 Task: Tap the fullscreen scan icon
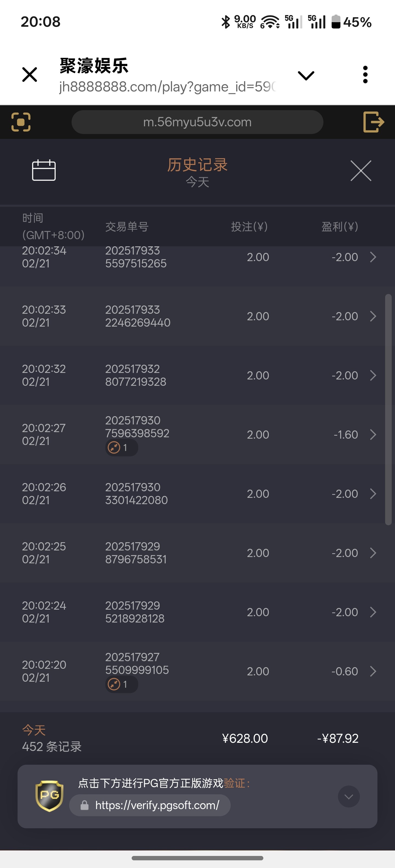click(x=21, y=122)
